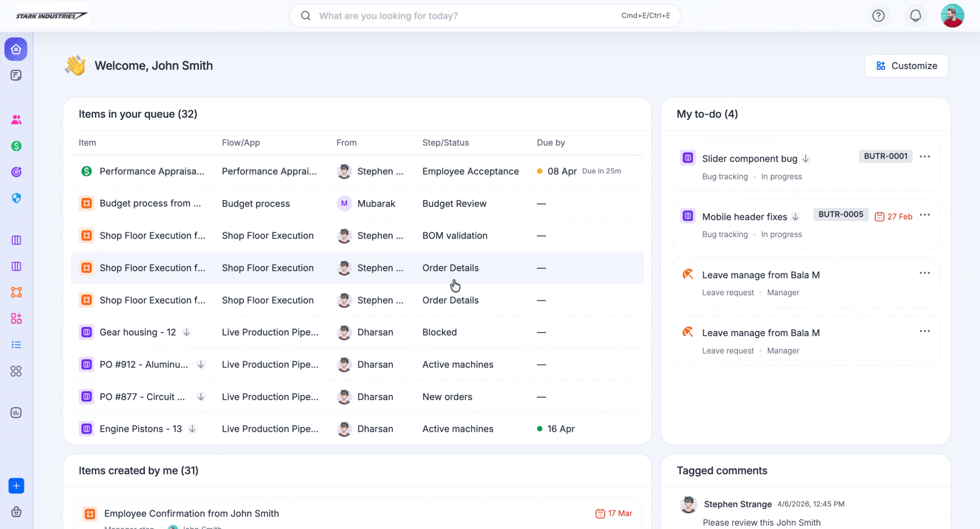Open the orange process flow sidebar icon
The image size is (980, 529).
coord(16,292)
